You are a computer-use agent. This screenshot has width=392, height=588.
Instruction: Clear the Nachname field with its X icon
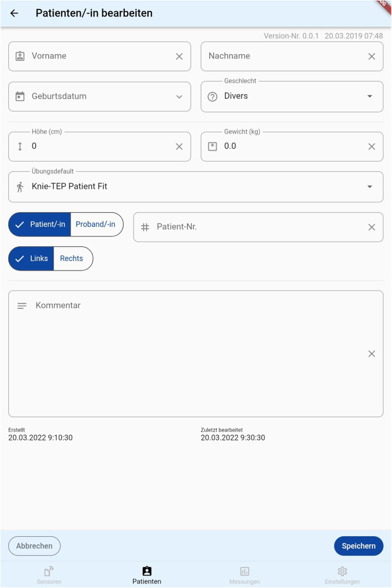(x=371, y=56)
